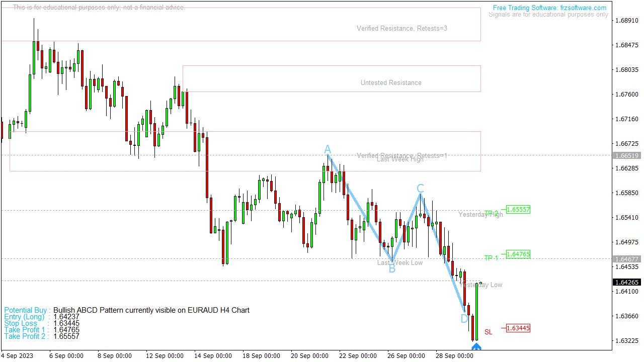The image size is (644, 362).
Task: Select the pattern point A label
Action: [x=328, y=150]
